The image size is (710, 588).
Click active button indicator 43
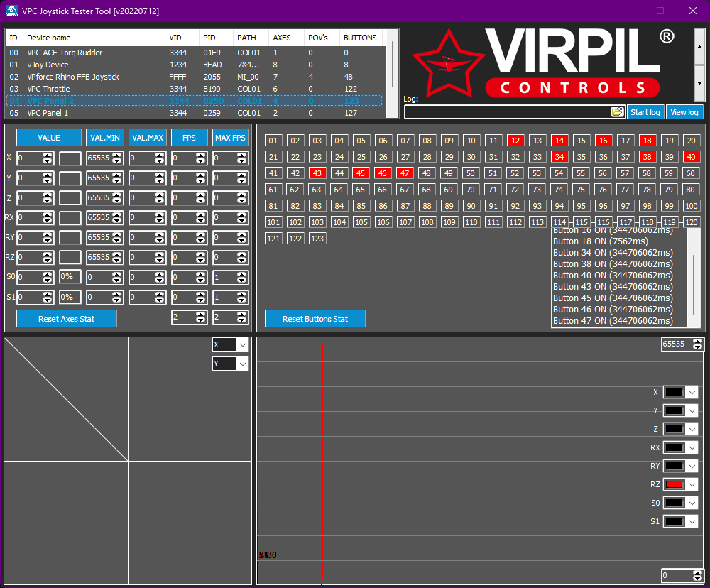tap(317, 173)
